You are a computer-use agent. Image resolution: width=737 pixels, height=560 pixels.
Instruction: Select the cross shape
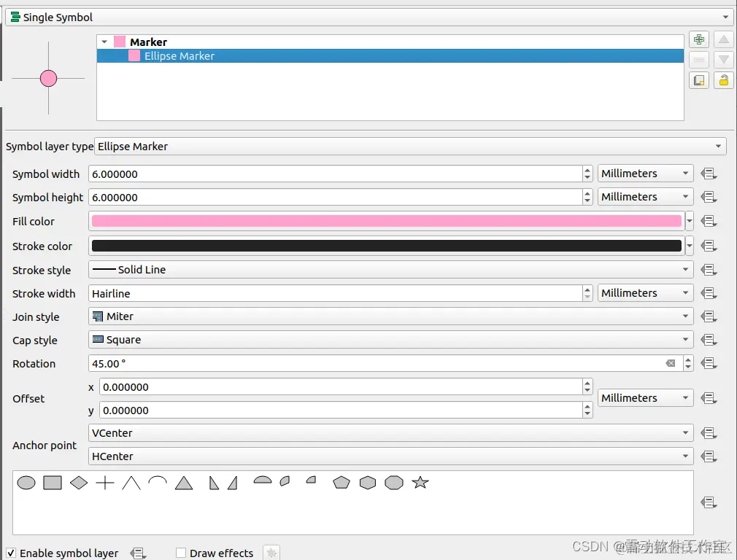tap(105, 483)
